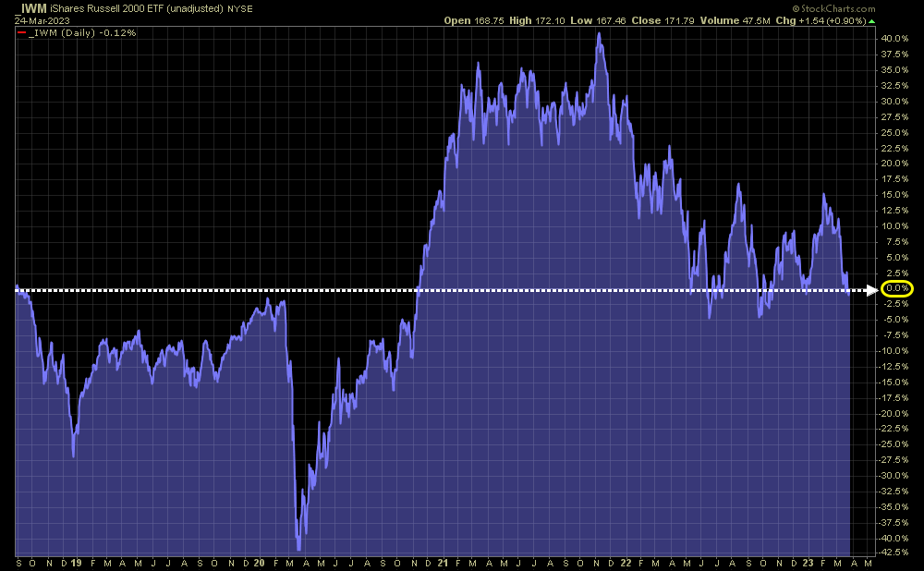The image size is (924, 571).
Task: Click the -12.5% y-axis label
Action: 894,366
